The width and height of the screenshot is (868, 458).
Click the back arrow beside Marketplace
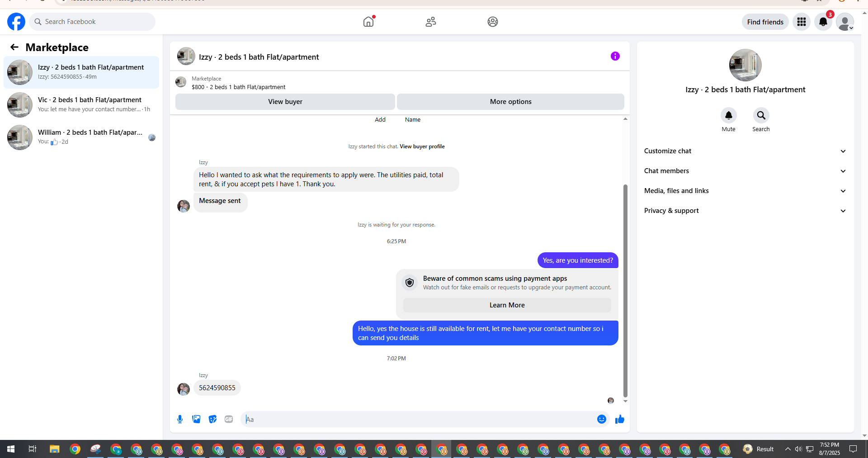coord(14,47)
